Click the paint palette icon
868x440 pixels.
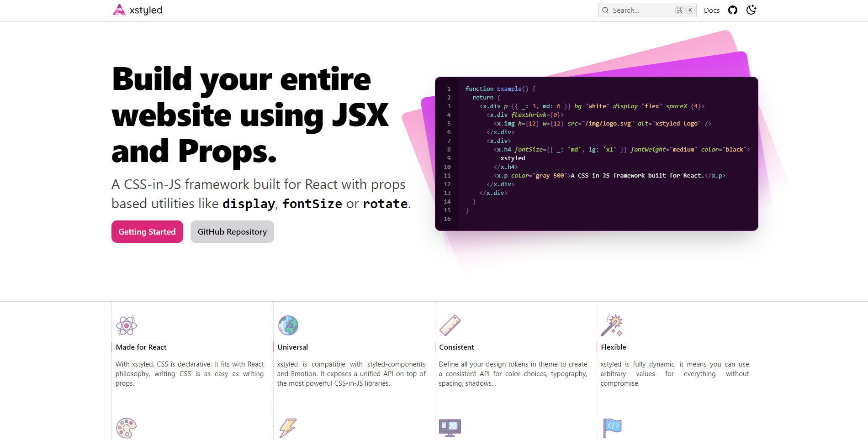[x=127, y=428]
